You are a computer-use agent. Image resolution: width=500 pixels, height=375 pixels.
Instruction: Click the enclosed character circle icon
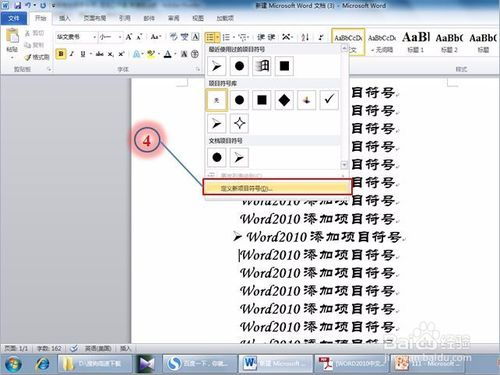195,54
